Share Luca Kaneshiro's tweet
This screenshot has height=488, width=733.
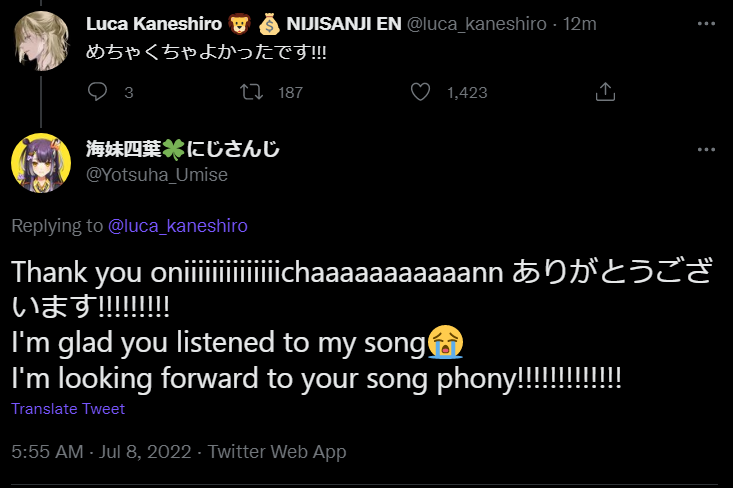(x=604, y=92)
